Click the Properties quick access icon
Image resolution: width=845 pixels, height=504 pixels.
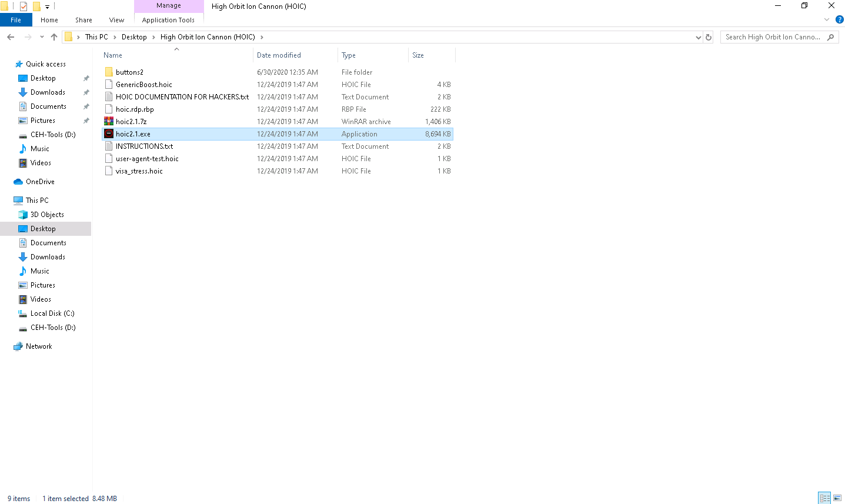24,6
